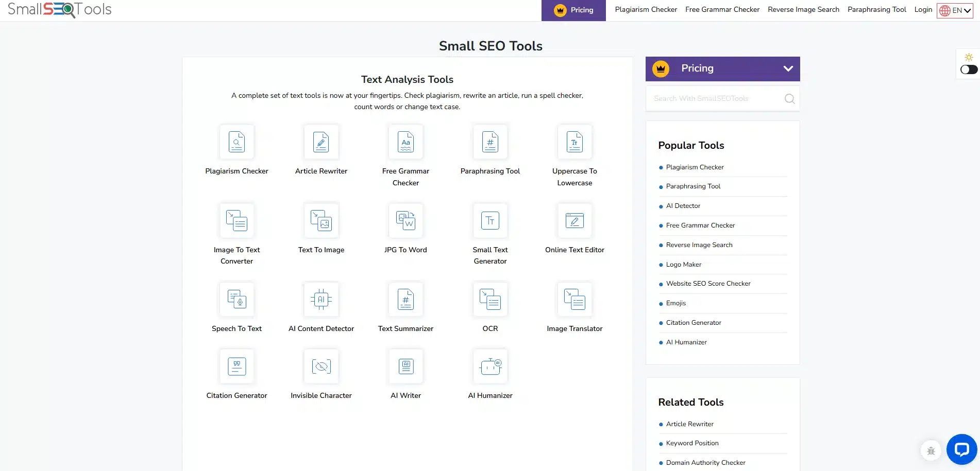980x471 pixels.
Task: Launch the AI Writer icon
Action: (405, 367)
